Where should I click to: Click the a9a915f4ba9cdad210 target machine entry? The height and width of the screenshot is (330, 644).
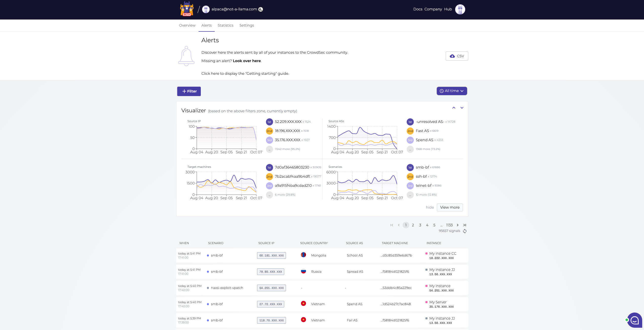point(293,186)
